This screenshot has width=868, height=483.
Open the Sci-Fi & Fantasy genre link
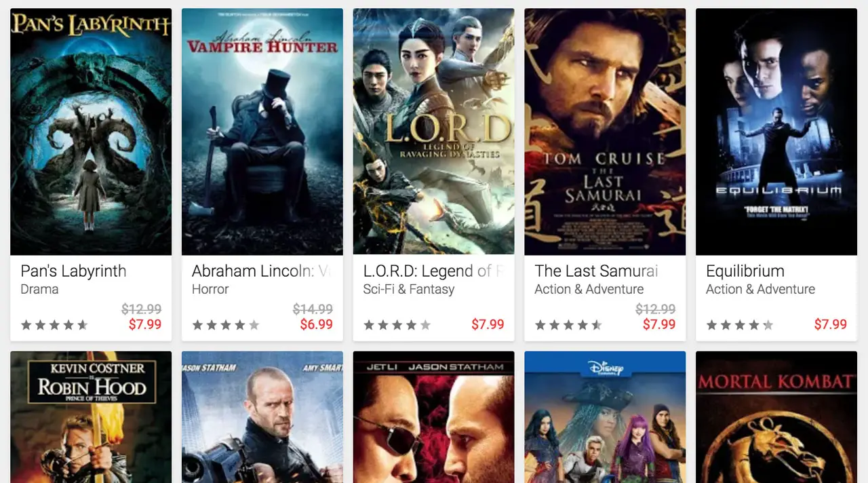pos(409,290)
